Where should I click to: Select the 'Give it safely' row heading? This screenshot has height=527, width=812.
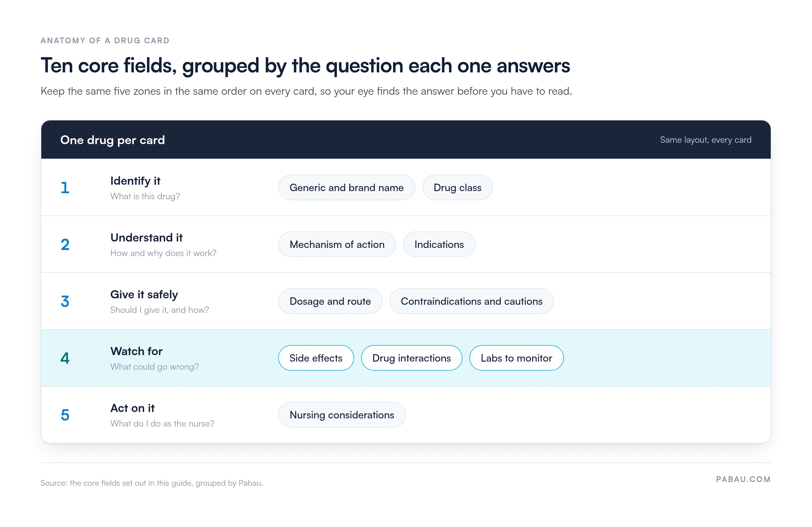point(144,294)
